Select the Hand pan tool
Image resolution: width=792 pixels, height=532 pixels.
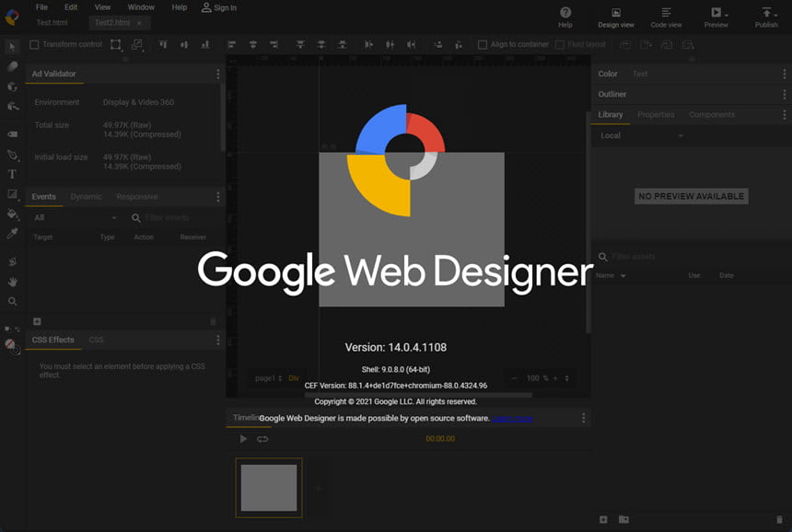pos(12,282)
